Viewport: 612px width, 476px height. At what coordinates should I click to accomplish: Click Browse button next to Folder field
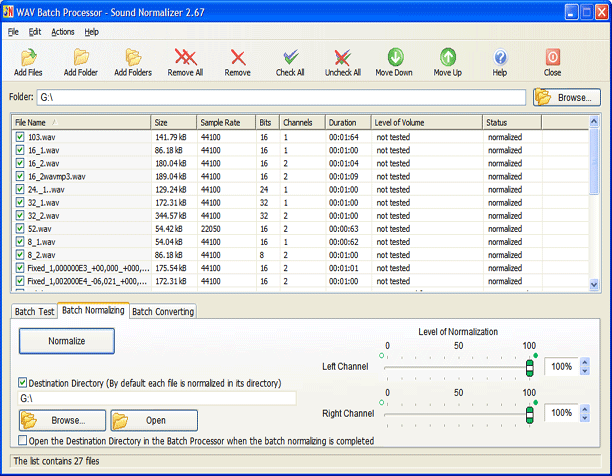point(567,97)
